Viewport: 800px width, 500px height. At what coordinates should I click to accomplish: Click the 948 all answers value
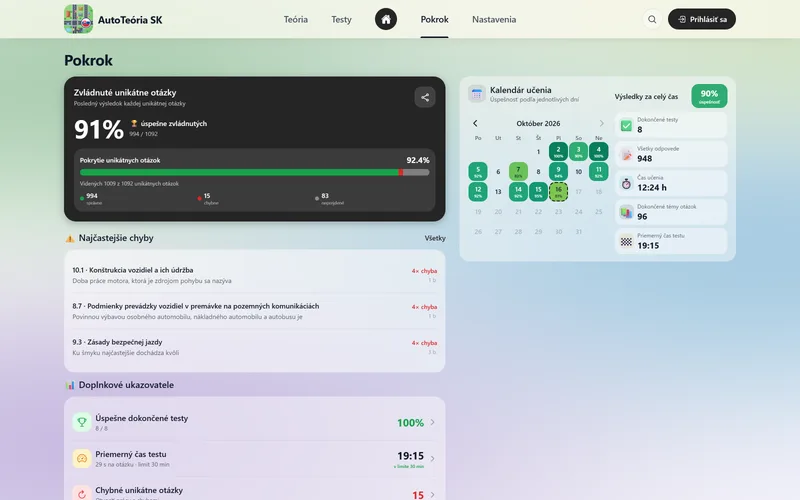[644, 158]
